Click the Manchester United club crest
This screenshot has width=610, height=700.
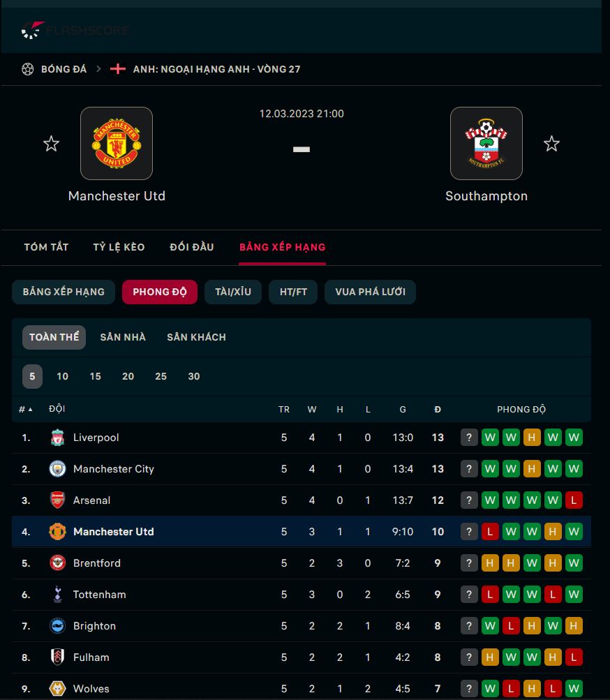[x=117, y=143]
